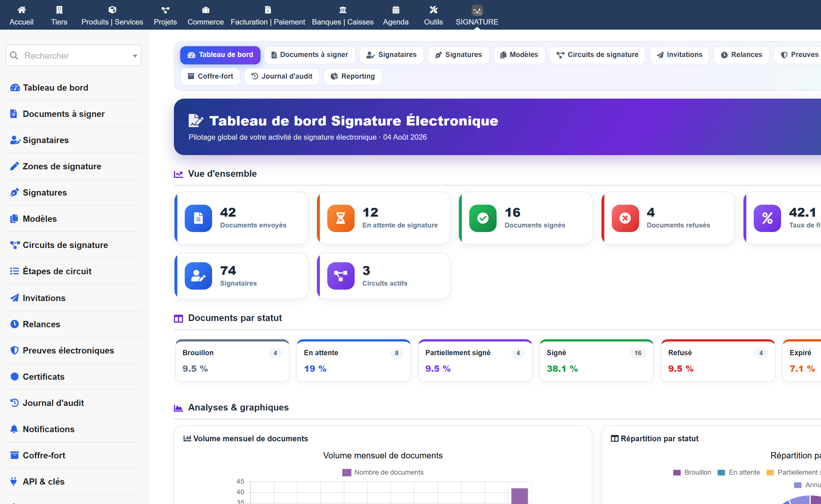Toggle the Brouillon legend color swatch
Screen dimensions: 821x504
tap(677, 472)
